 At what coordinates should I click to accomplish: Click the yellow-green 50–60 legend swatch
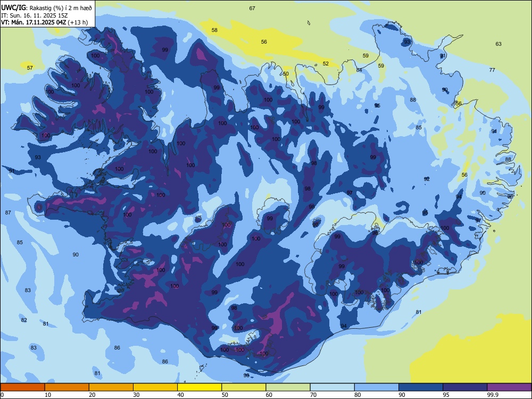[244, 387]
